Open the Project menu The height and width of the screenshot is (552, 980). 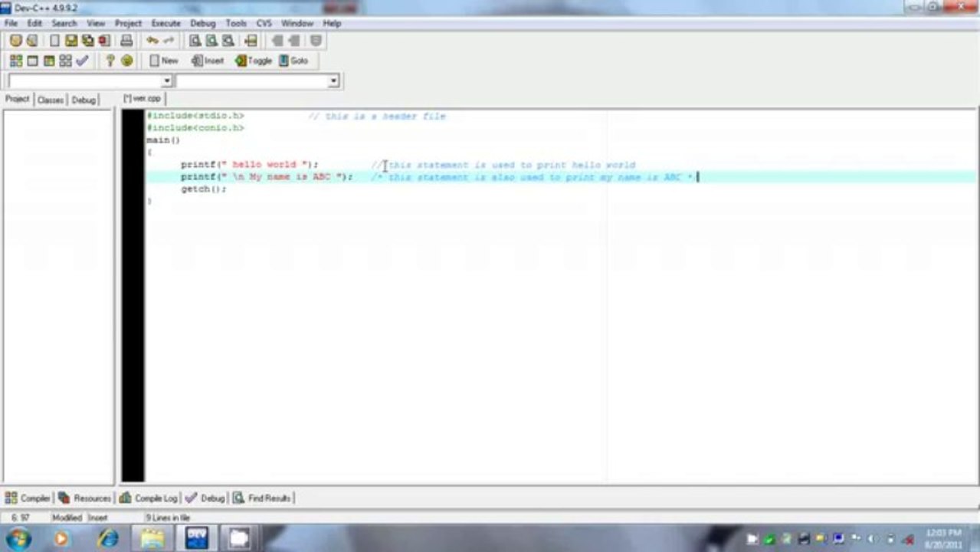(x=128, y=24)
